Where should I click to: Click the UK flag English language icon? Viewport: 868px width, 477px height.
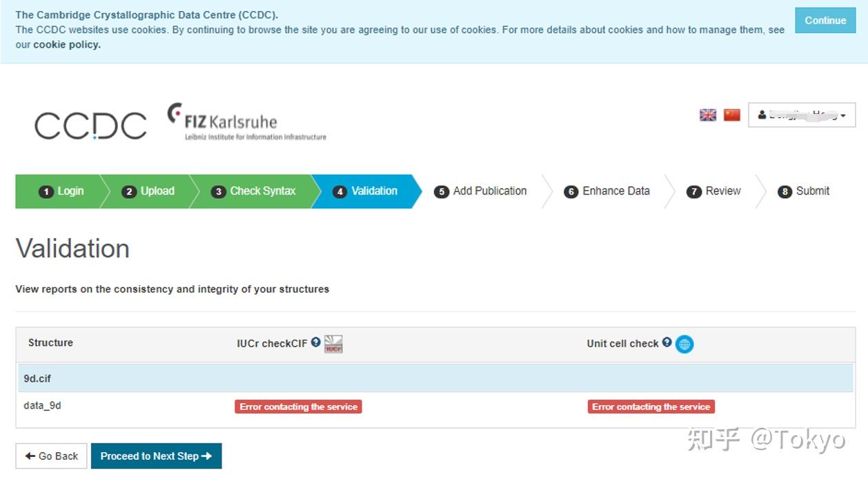click(x=708, y=115)
